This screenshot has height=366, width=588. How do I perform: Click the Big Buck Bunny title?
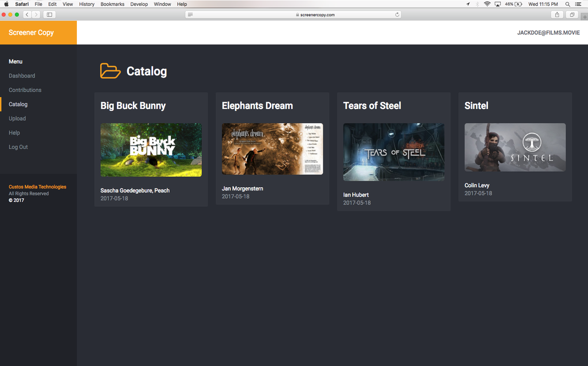tap(133, 106)
